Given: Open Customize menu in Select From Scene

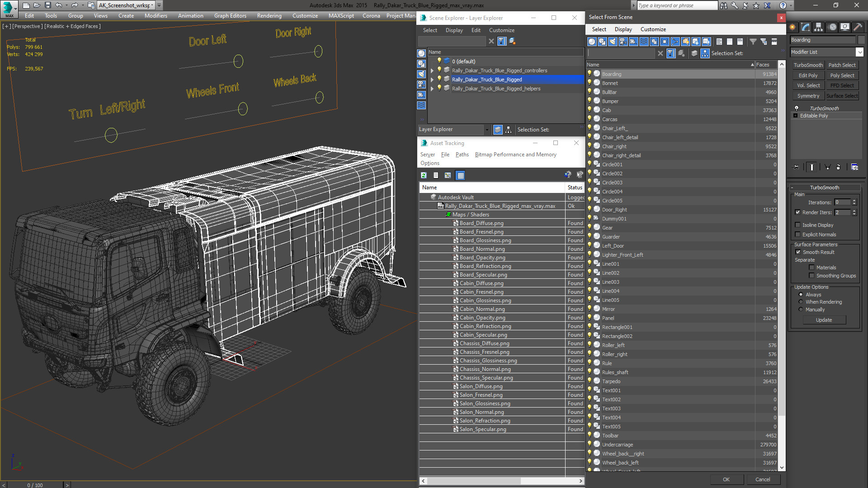Looking at the screenshot, I should pyautogui.click(x=653, y=29).
